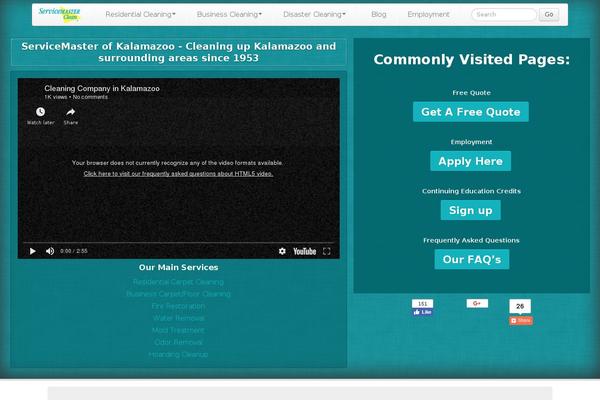600x400 pixels.
Task: Click the video time 0:00 / 2:55
Action: coord(73,251)
